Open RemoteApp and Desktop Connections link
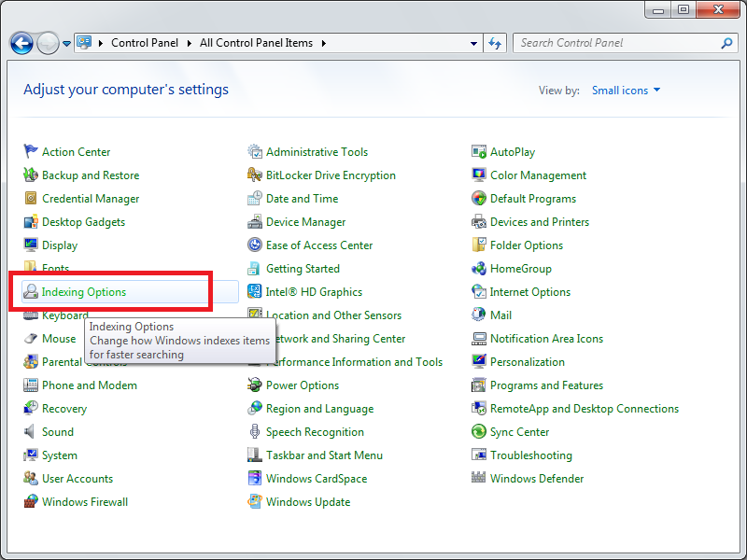 pyautogui.click(x=585, y=409)
